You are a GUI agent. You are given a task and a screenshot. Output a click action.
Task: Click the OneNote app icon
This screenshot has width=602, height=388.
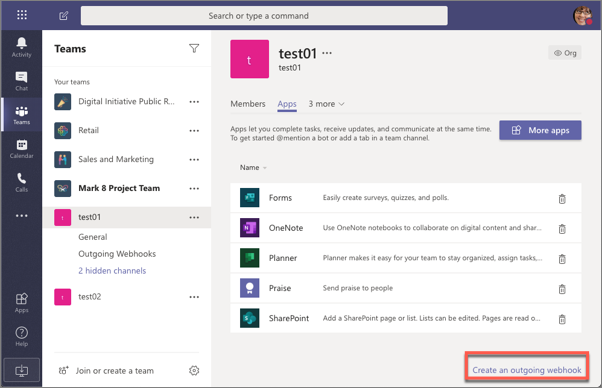[x=250, y=228]
